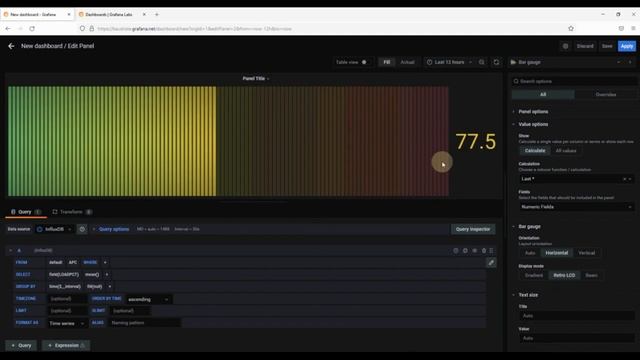Viewport: 640px width, 360px height.
Task: Add a new Expression
Action: (x=66, y=346)
